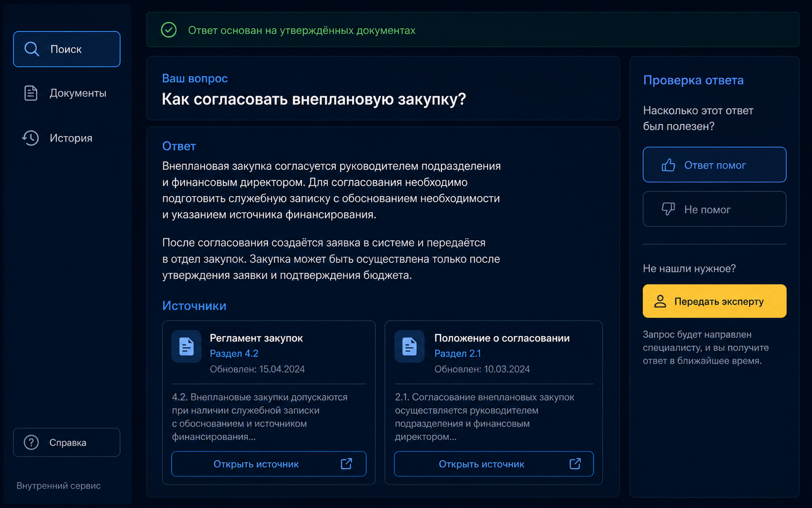The height and width of the screenshot is (508, 812).
Task: Click Передать эксперту button
Action: point(714,301)
